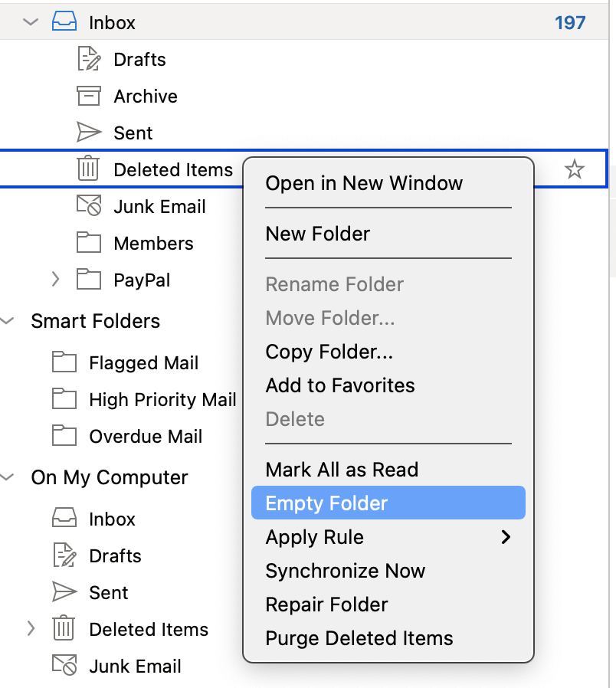616x688 pixels.
Task: Select the top Inbox label
Action: pyautogui.click(x=112, y=22)
